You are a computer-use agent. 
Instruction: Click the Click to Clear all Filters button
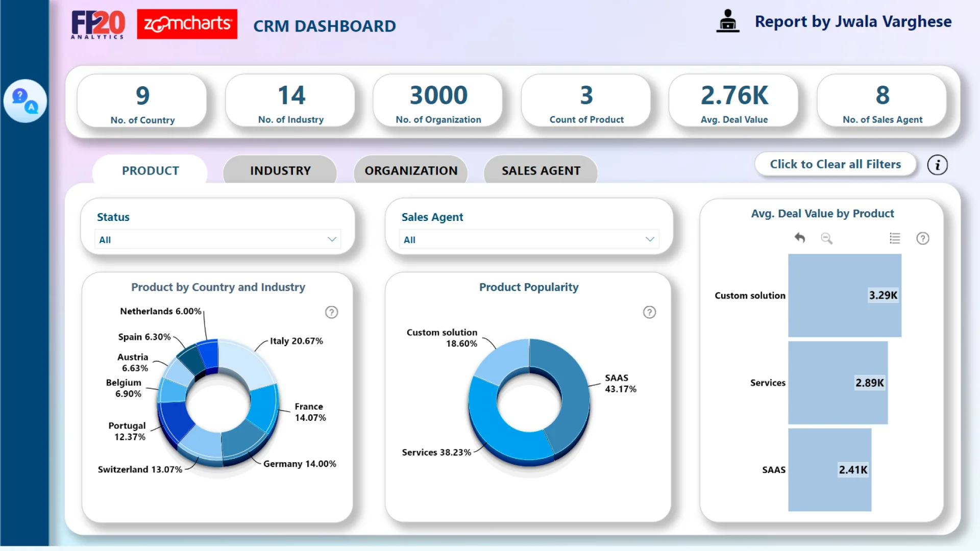click(x=836, y=164)
